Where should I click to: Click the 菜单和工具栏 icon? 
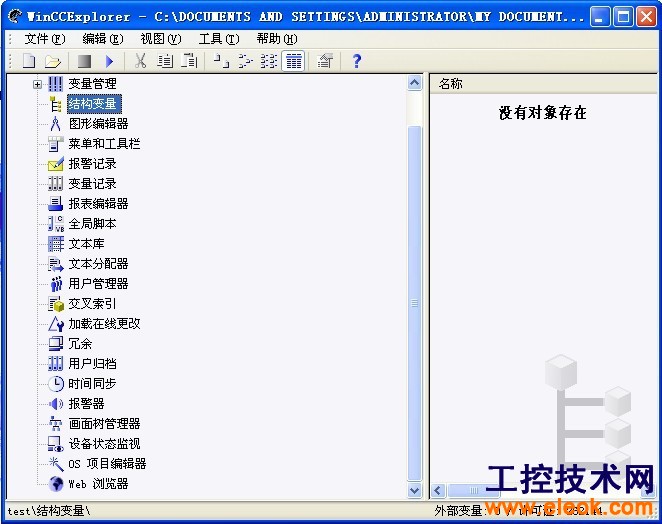(55, 144)
